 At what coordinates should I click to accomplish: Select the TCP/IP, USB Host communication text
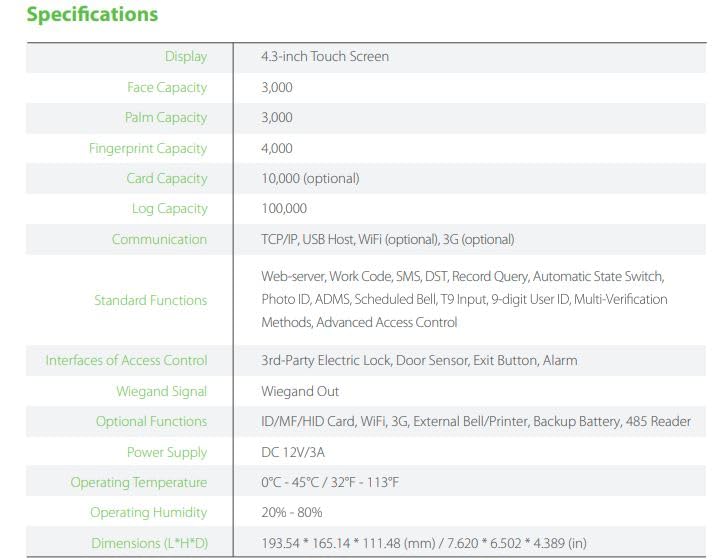388,239
